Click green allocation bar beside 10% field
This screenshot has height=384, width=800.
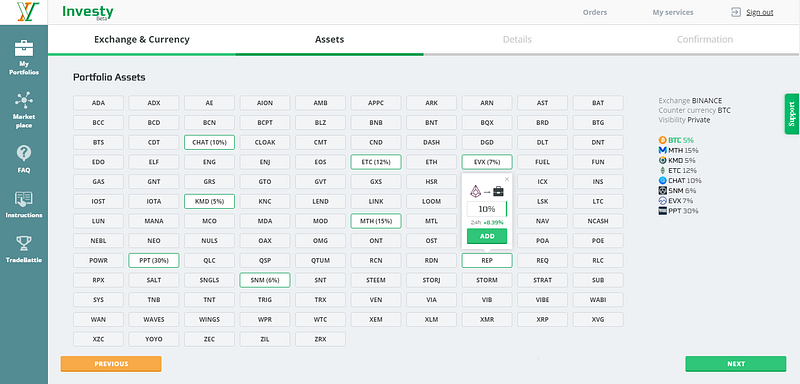[x=506, y=209]
